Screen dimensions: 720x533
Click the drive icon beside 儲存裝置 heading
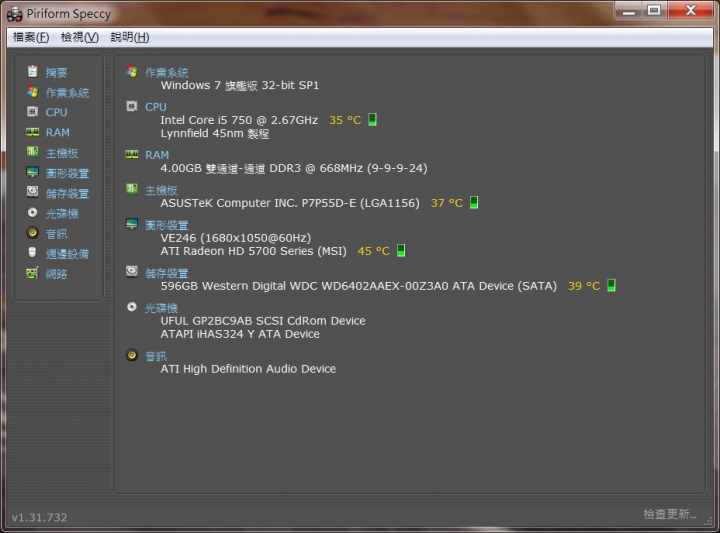point(132,271)
